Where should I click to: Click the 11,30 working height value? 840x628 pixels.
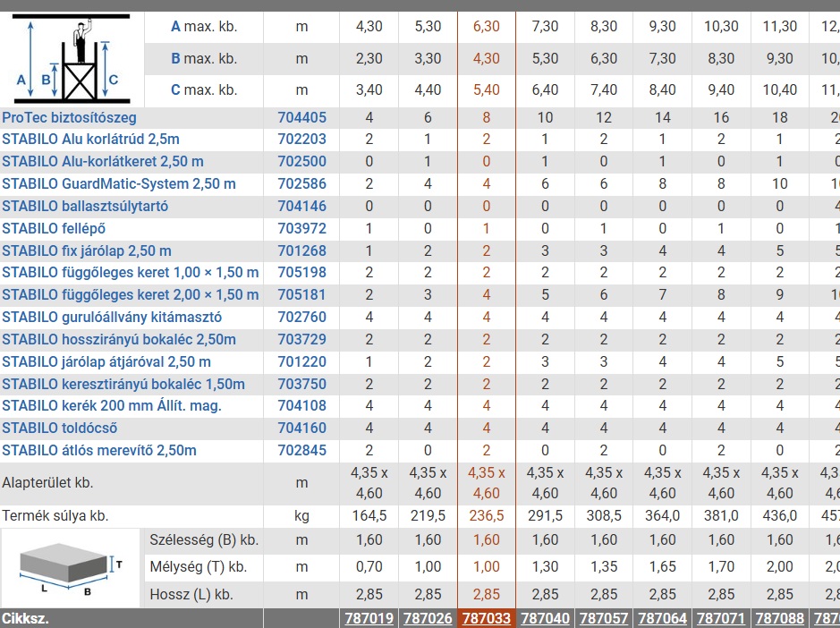(779, 26)
